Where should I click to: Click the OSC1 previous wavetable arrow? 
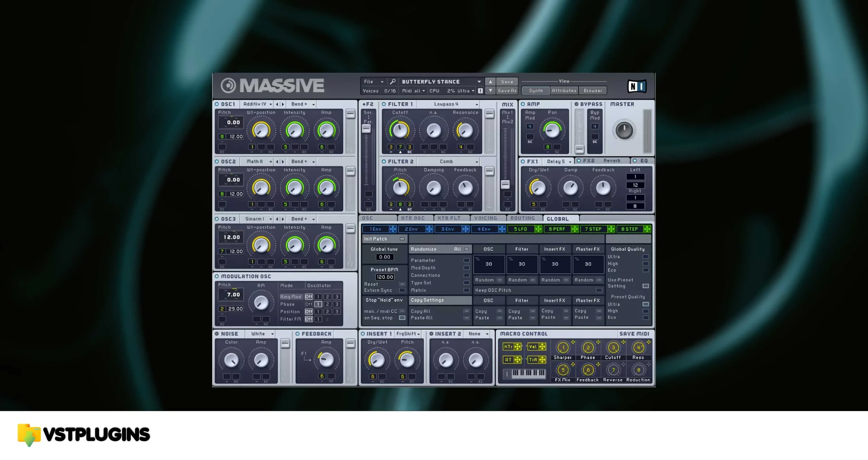pyautogui.click(x=277, y=104)
